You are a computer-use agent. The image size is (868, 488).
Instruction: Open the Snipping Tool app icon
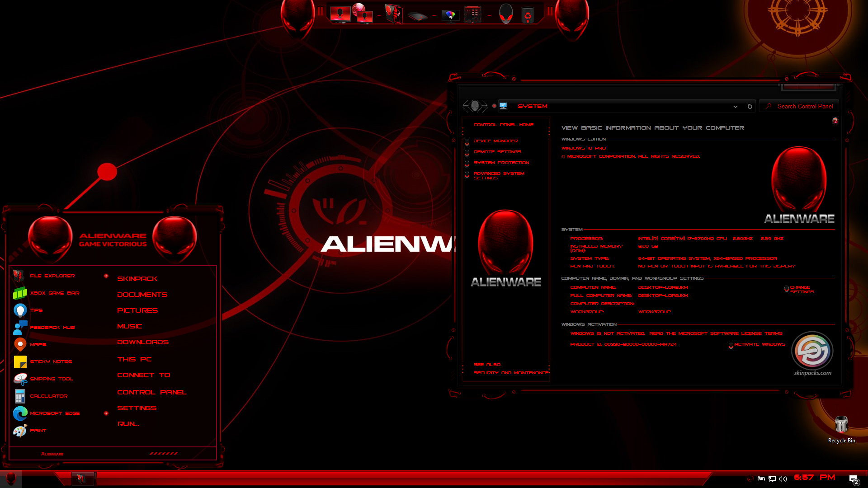(20, 379)
